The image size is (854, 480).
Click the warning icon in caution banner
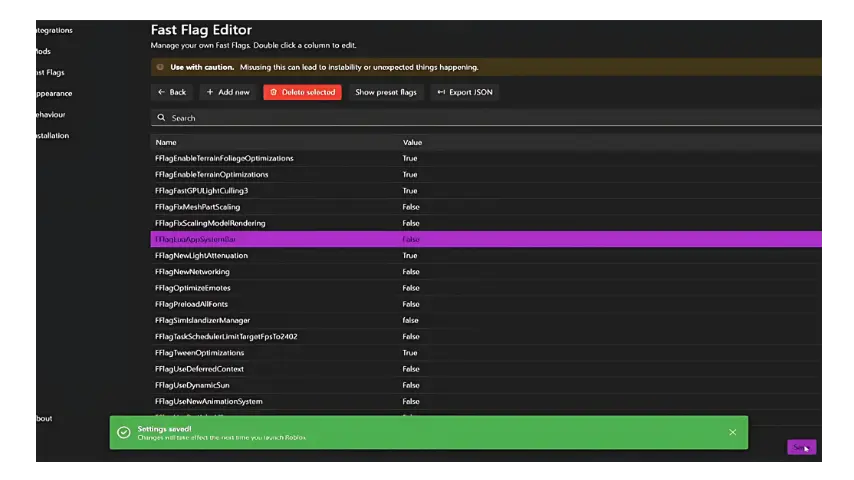(160, 67)
